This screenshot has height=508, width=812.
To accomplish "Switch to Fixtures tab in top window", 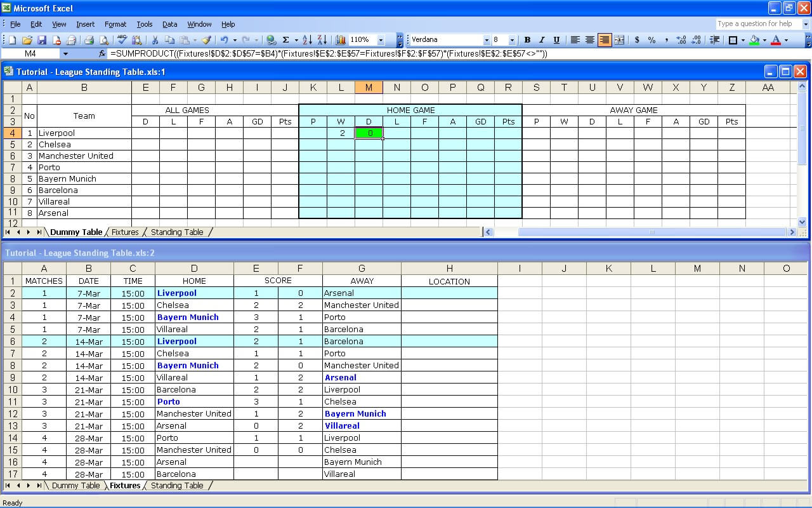I will (125, 232).
